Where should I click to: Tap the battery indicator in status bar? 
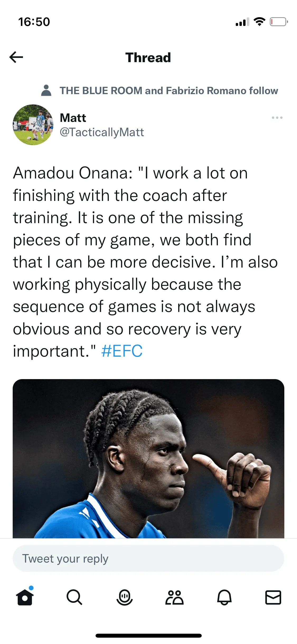pyautogui.click(x=279, y=22)
